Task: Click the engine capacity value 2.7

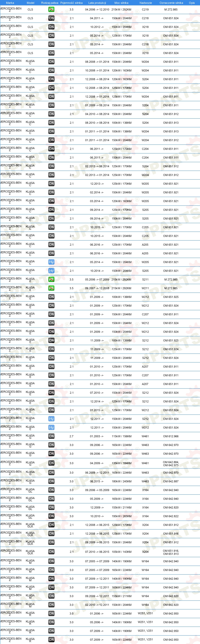Action: pos(72,436)
